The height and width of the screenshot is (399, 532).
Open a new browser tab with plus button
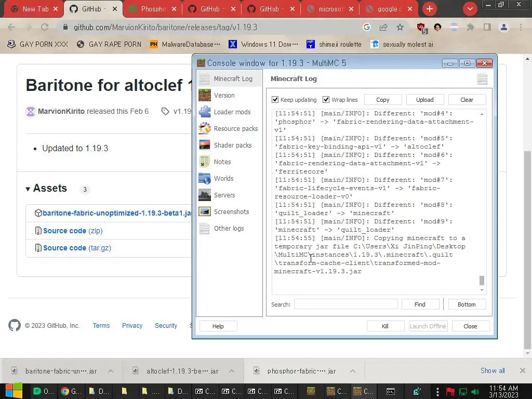click(430, 9)
